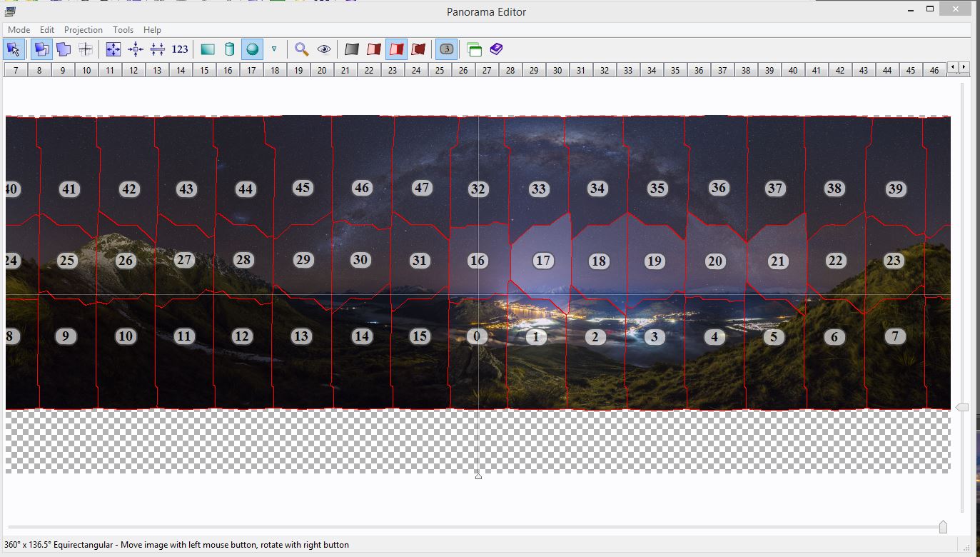980x557 pixels.
Task: Select the drag/move mode arrow tool
Action: pos(14,49)
